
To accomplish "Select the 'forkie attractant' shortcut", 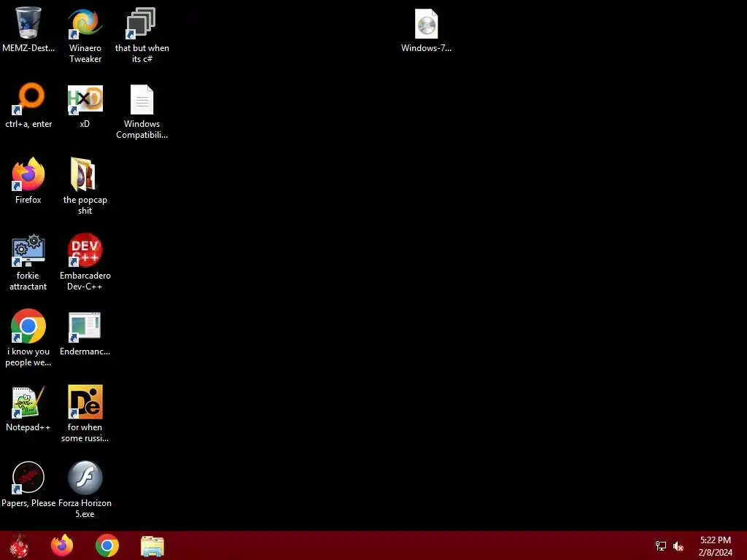I will pyautogui.click(x=28, y=250).
